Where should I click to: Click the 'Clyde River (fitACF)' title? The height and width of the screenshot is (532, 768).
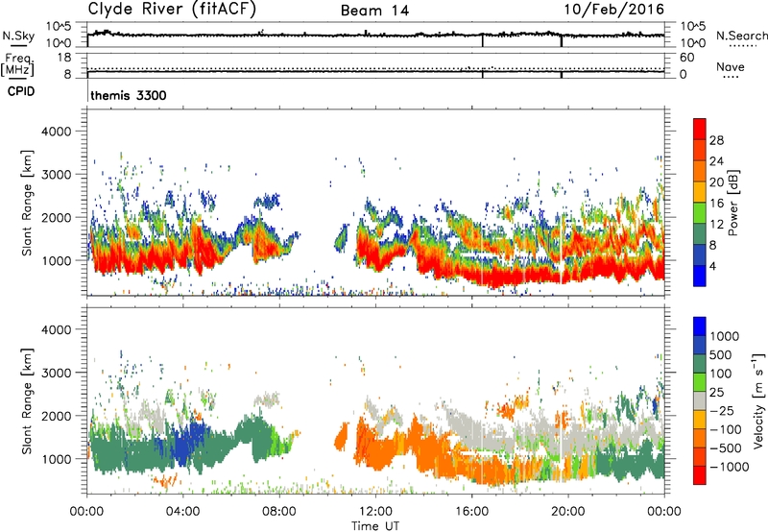pyautogui.click(x=172, y=9)
